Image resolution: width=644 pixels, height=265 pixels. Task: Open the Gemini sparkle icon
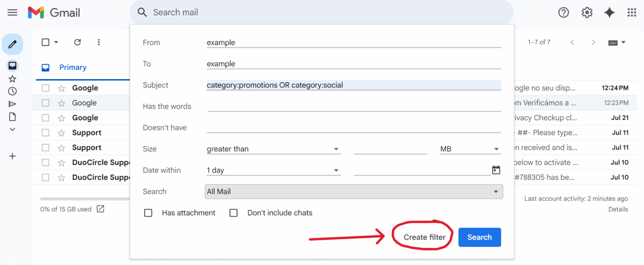pos(610,13)
